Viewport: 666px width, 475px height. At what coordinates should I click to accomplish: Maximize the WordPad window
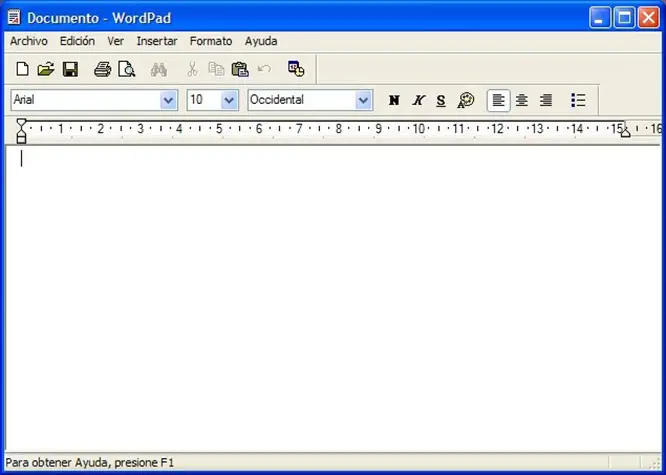click(x=624, y=18)
